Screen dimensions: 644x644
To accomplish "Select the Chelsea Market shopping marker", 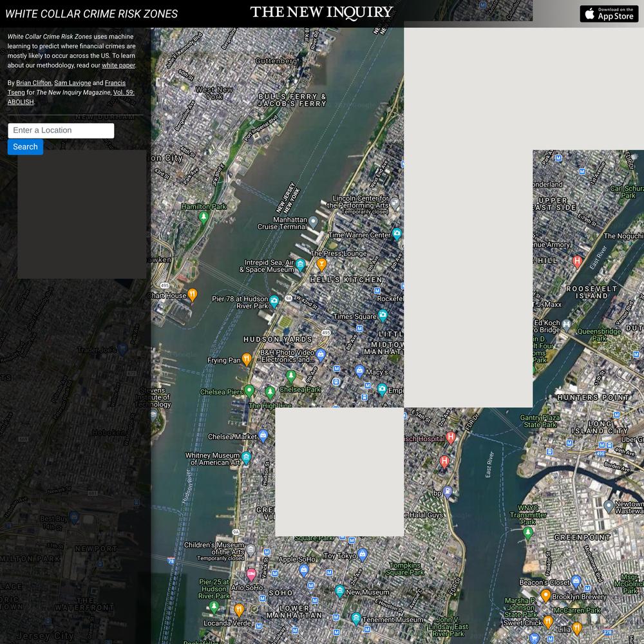I will (x=263, y=435).
